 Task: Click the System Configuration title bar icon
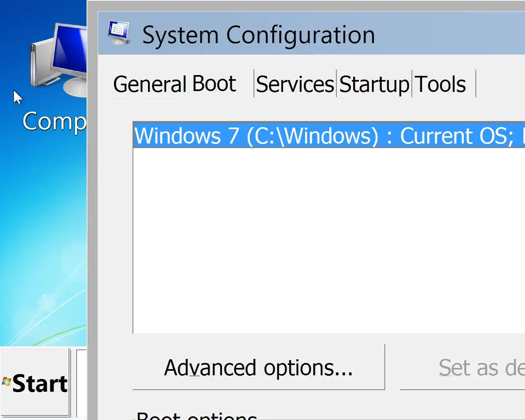(119, 33)
